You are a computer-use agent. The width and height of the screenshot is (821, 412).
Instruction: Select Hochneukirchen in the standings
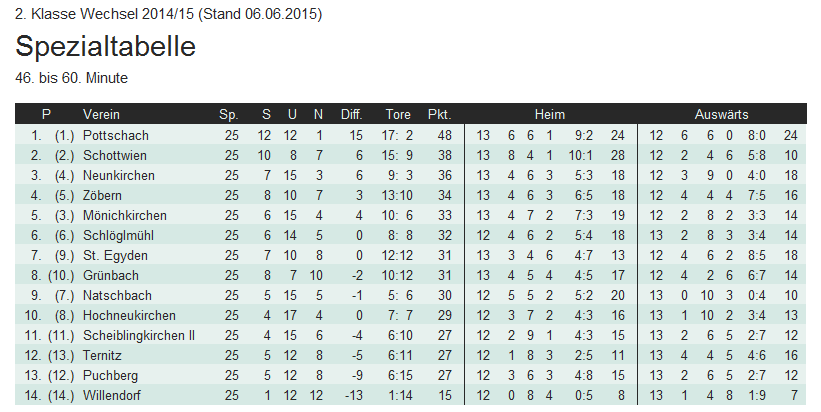129,315
